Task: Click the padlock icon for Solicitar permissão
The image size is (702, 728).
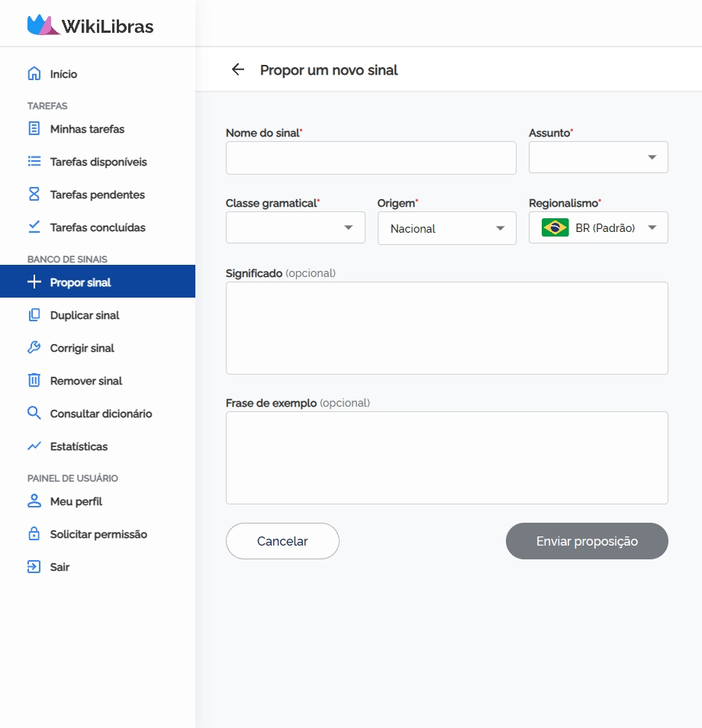Action: [34, 534]
